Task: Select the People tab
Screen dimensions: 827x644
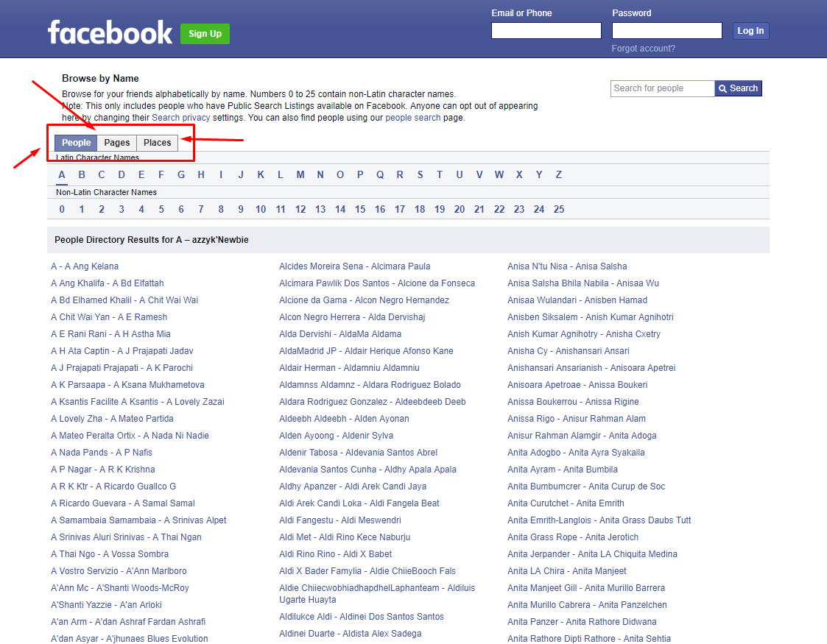Action: [76, 143]
